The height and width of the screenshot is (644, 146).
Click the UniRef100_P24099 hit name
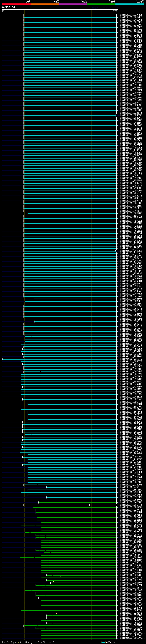(x=131, y=115)
